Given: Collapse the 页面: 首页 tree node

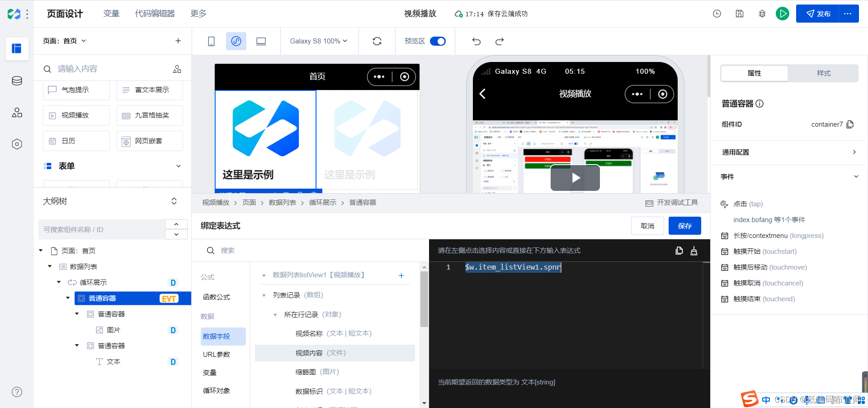Looking at the screenshot, I should tap(41, 251).
